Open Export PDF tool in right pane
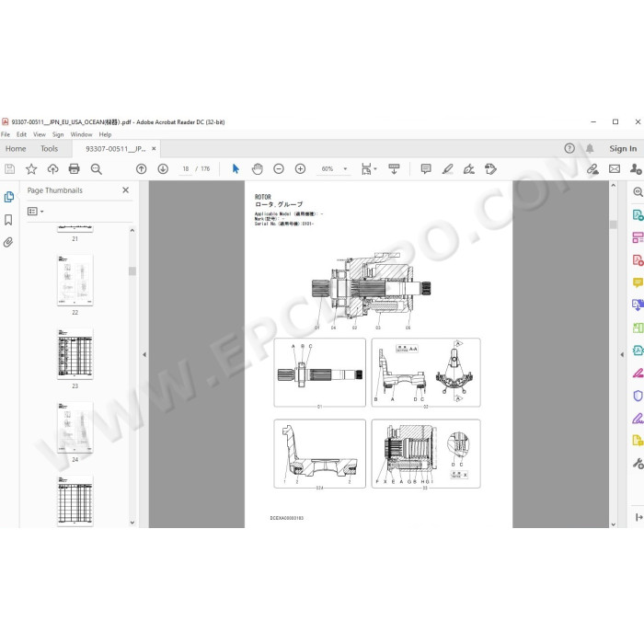Screen dimensions: 644x644 coord(638,214)
